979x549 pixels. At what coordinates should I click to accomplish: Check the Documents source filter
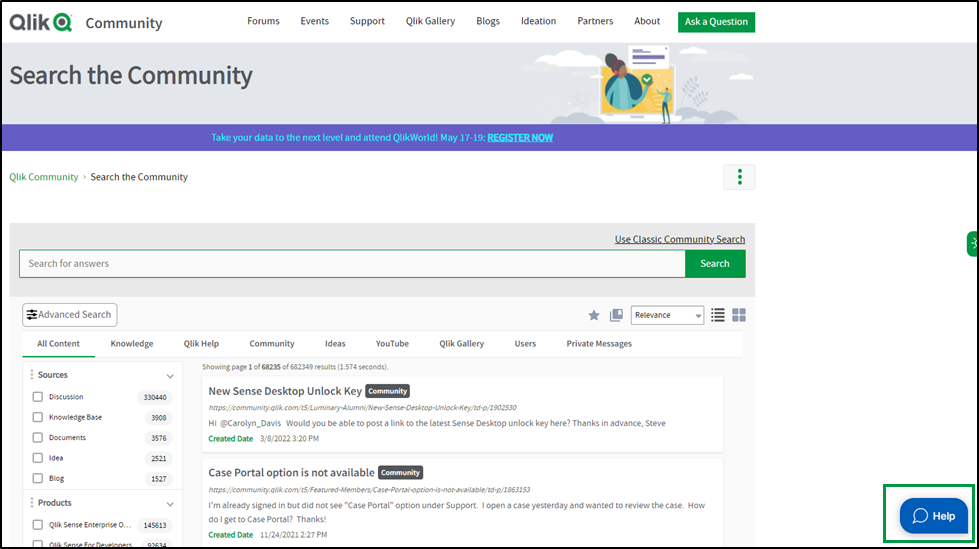pyautogui.click(x=37, y=438)
